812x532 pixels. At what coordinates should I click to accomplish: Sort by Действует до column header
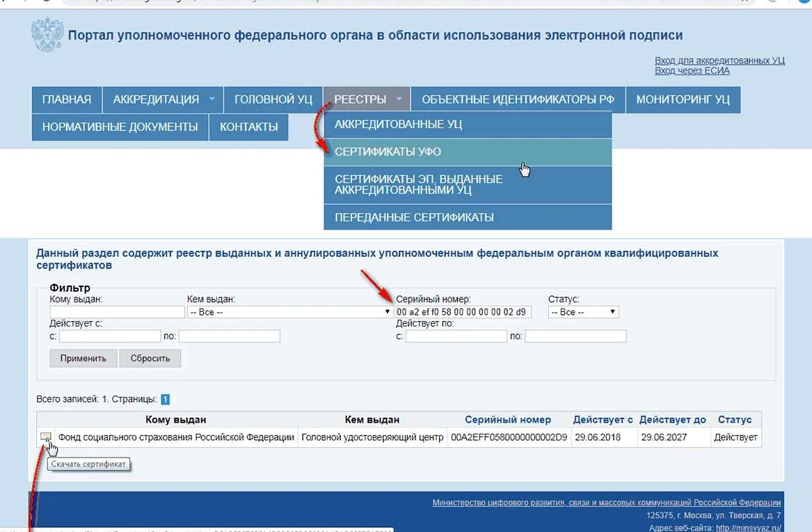point(672,420)
